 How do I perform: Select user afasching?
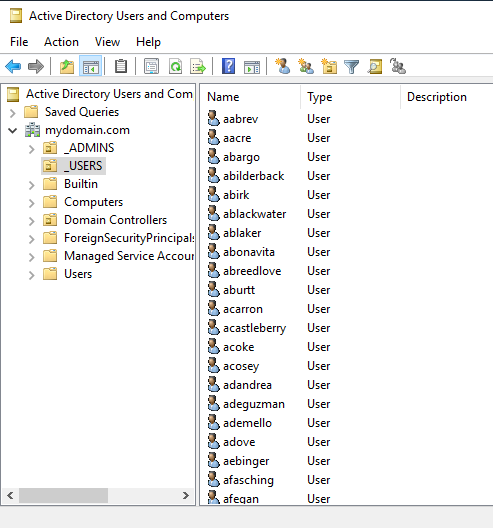click(248, 480)
